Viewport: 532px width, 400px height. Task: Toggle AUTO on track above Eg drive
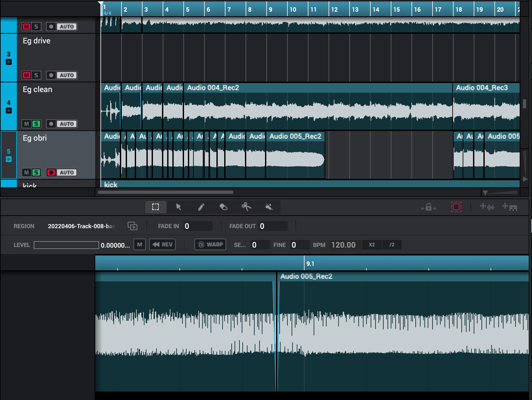coord(67,27)
